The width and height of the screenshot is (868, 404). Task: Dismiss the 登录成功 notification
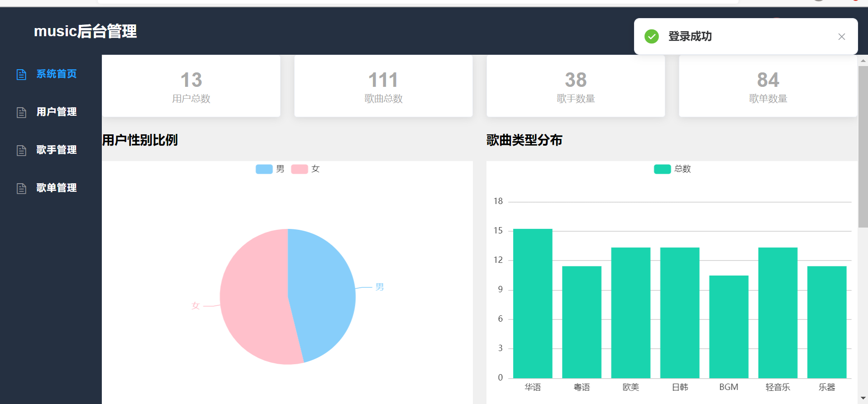[x=842, y=37]
